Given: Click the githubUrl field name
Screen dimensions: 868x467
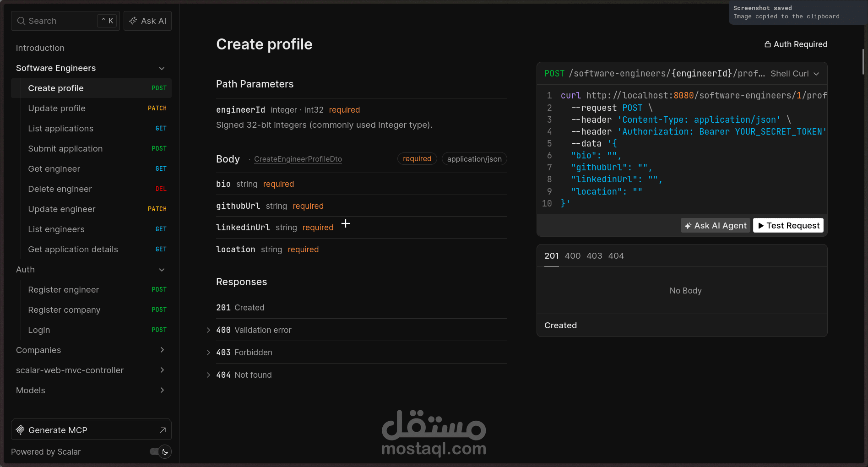Looking at the screenshot, I should (x=238, y=206).
